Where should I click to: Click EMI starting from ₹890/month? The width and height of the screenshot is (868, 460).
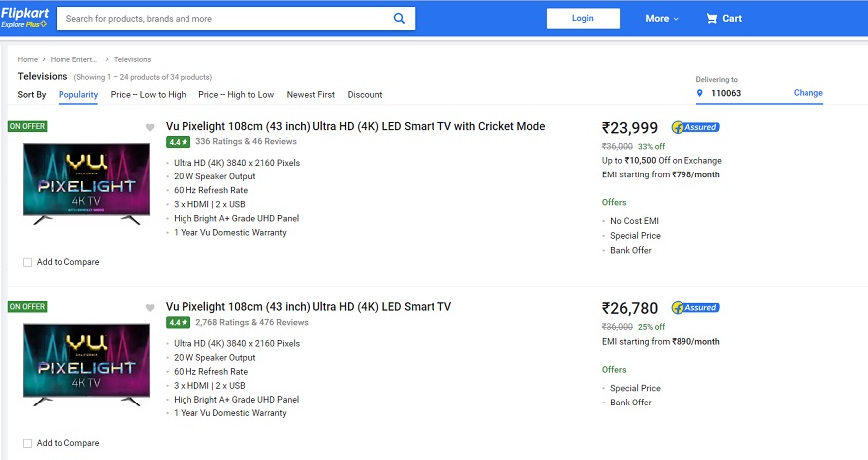pos(661,342)
